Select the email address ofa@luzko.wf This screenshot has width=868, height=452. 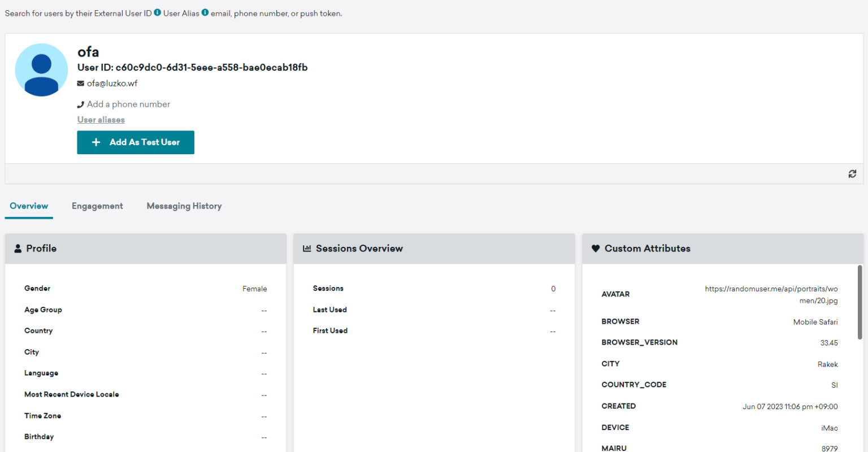[111, 83]
